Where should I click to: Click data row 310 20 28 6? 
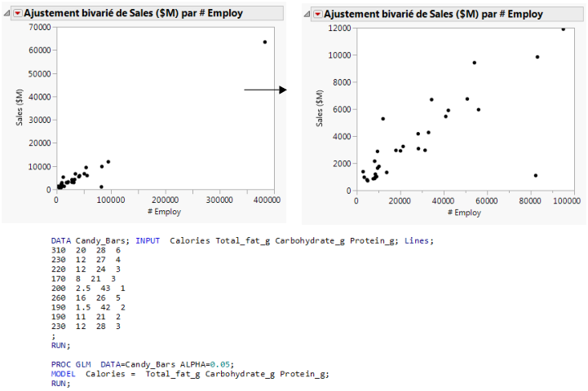coord(86,250)
